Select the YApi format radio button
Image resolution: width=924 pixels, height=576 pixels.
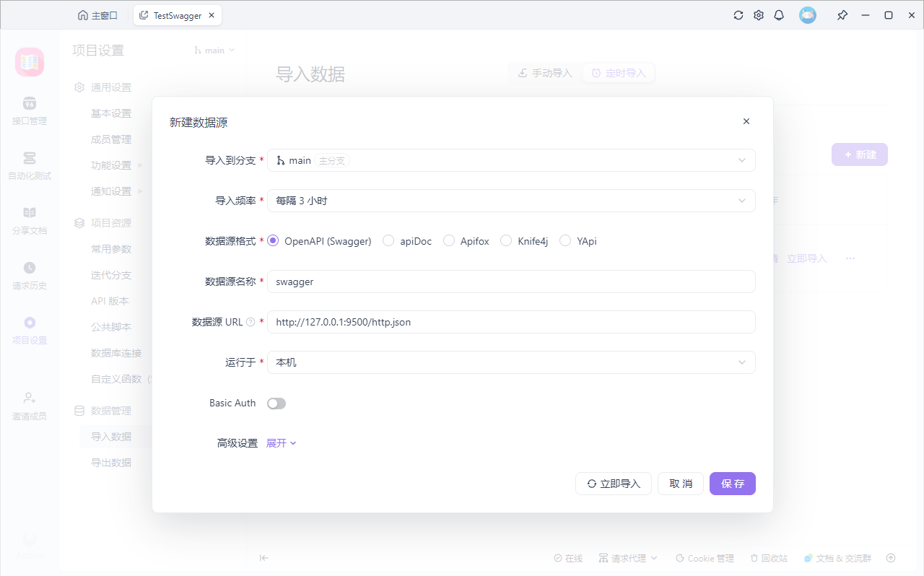click(x=565, y=241)
